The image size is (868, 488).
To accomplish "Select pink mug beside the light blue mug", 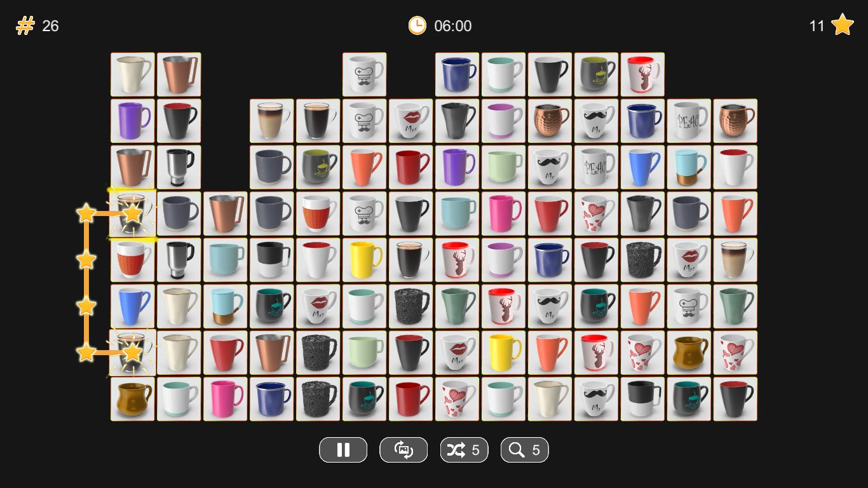I will pyautogui.click(x=503, y=213).
